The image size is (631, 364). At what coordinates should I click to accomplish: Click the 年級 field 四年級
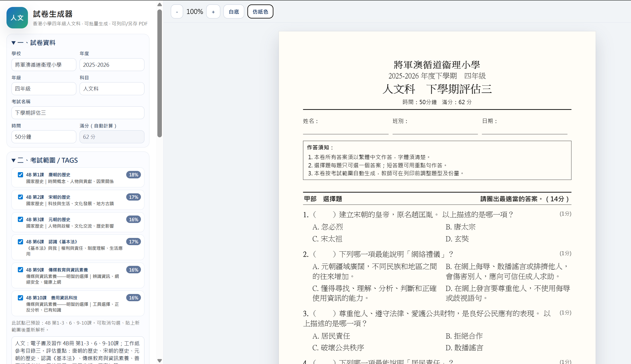[44, 89]
